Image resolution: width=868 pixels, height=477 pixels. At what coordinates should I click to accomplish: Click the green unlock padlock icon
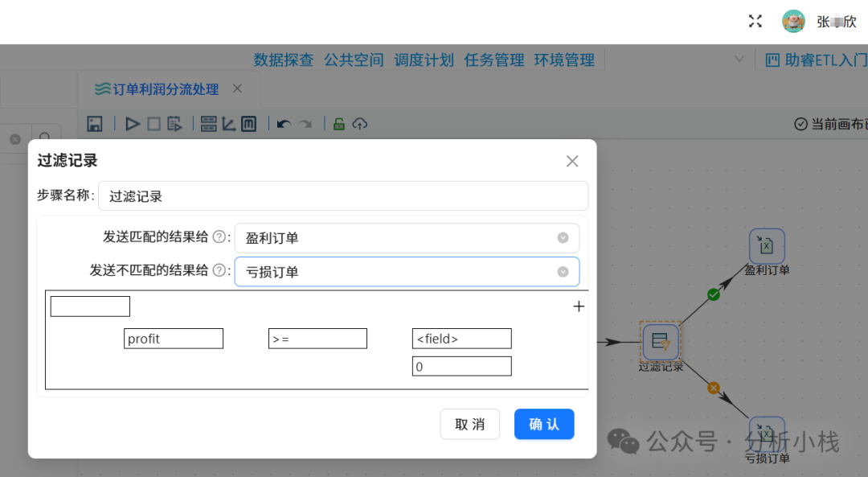pyautogui.click(x=339, y=124)
